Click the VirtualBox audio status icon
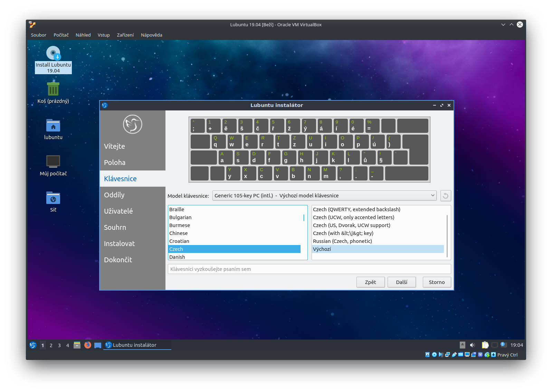 pyautogui.click(x=441, y=354)
